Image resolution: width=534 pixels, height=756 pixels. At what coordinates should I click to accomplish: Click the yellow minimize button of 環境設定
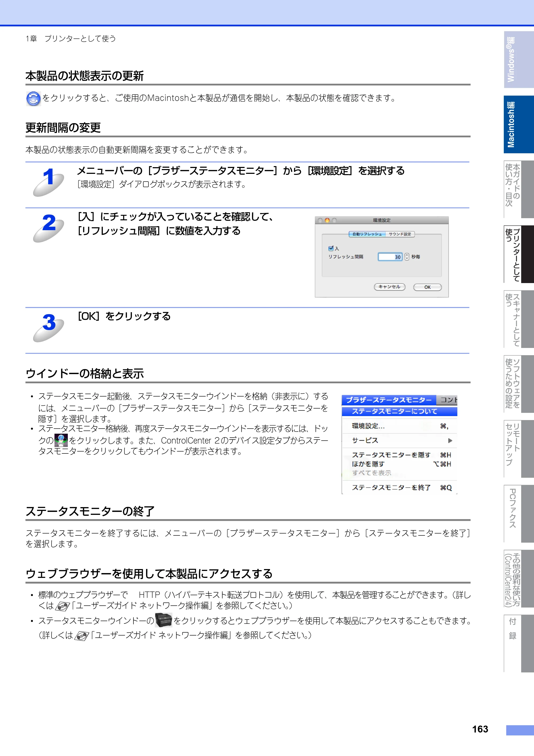pyautogui.click(x=327, y=220)
